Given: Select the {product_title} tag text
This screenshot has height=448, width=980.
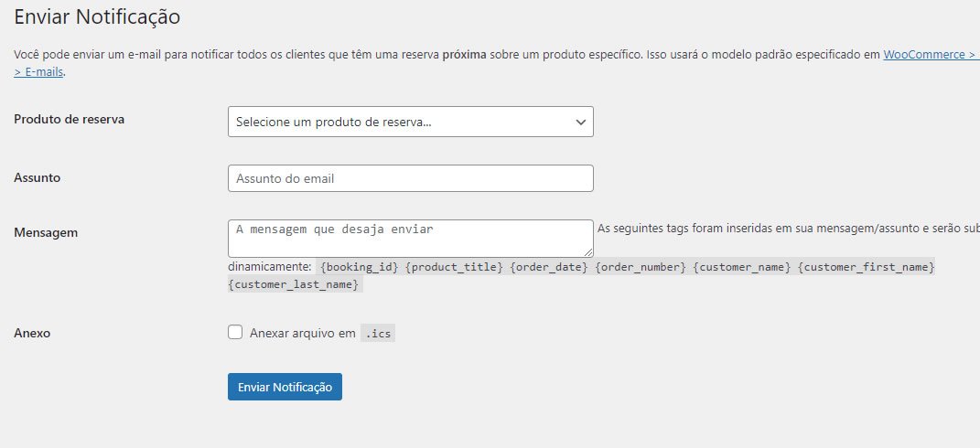Looking at the screenshot, I should (455, 267).
